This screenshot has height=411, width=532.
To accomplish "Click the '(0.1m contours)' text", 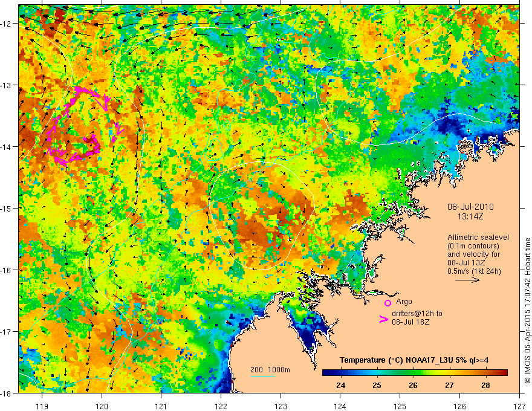I will [x=473, y=246].
